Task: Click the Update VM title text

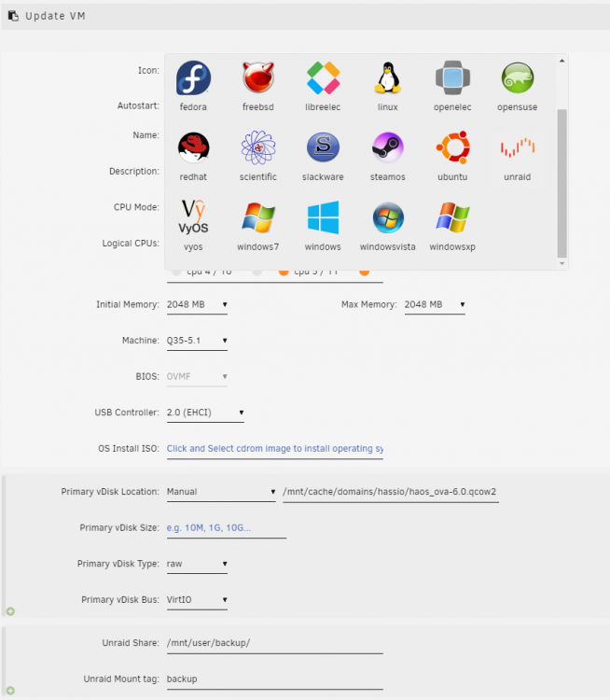Action: 55,16
